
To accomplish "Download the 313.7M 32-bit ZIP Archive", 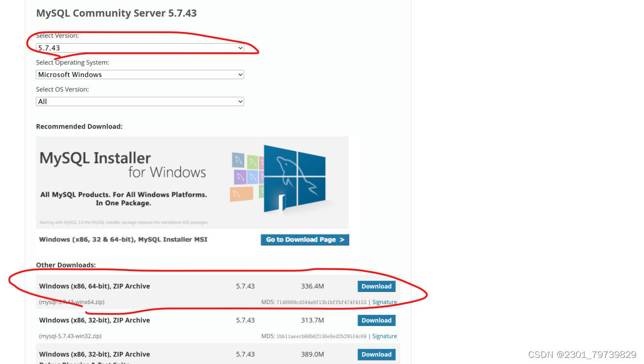I will [376, 320].
